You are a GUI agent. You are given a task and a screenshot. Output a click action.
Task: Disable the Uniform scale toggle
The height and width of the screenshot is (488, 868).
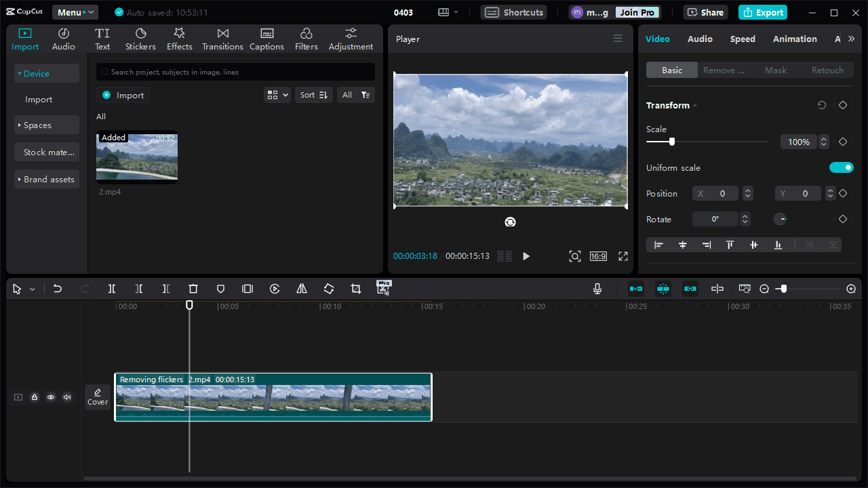pos(841,167)
